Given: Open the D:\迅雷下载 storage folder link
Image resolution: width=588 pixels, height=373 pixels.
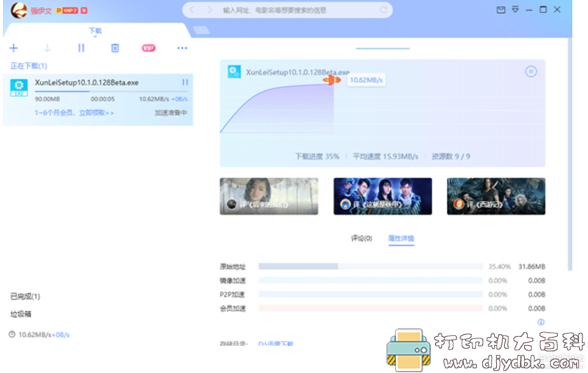Looking at the screenshot, I should [276, 343].
